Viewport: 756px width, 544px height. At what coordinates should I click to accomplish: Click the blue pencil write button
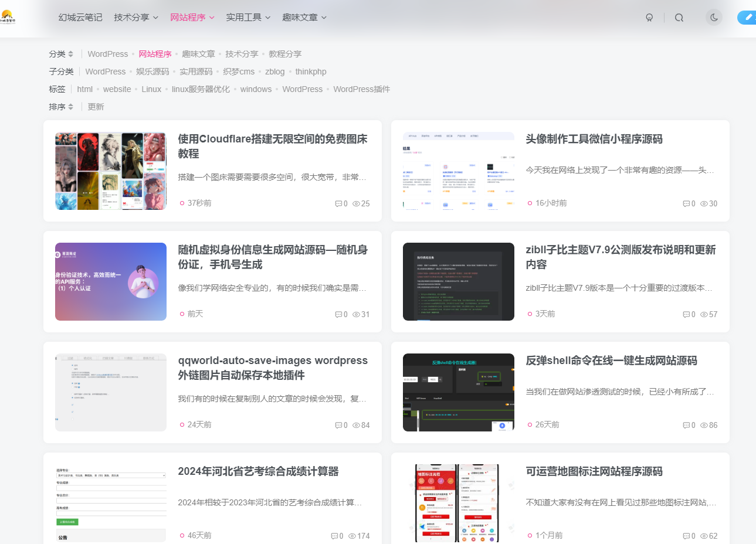(x=747, y=18)
